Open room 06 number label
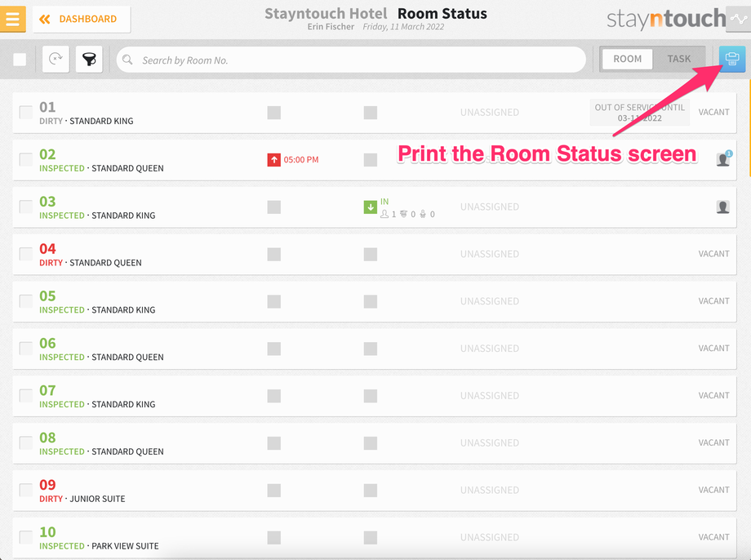Viewport: 751px width, 560px height. pyautogui.click(x=47, y=343)
